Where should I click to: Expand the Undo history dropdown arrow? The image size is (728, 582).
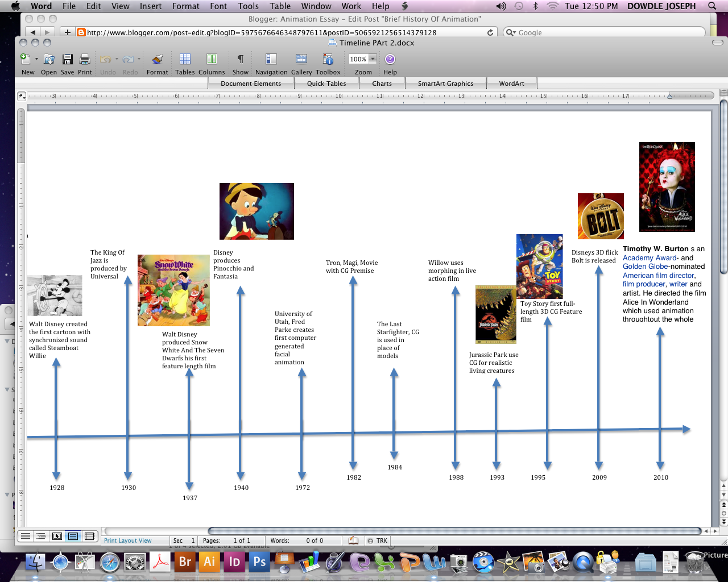tap(117, 59)
